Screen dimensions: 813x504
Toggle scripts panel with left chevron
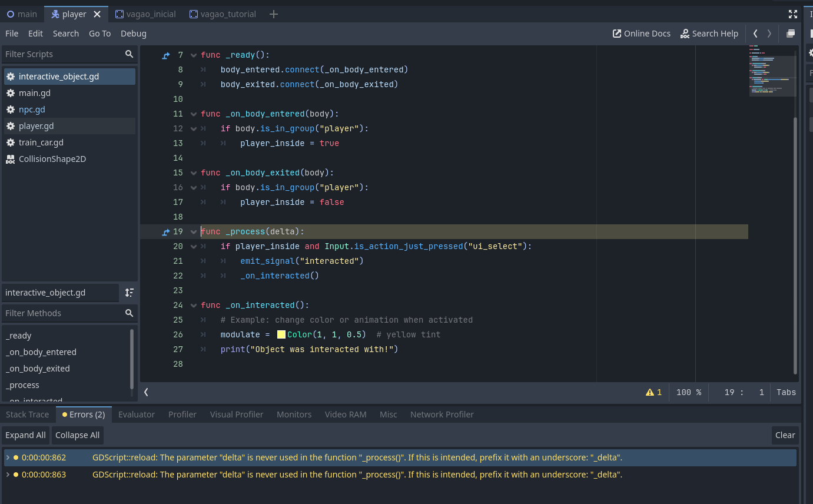point(146,392)
